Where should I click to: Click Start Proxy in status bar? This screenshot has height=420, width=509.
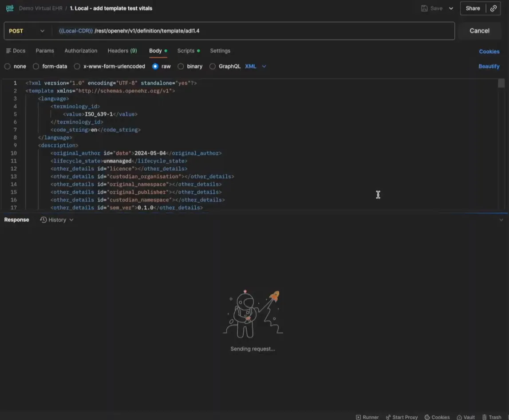click(x=402, y=417)
